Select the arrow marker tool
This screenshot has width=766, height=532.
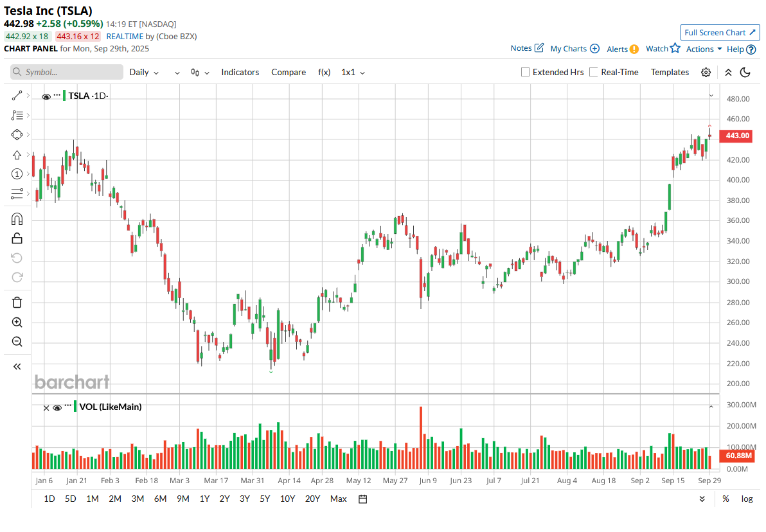(x=17, y=155)
